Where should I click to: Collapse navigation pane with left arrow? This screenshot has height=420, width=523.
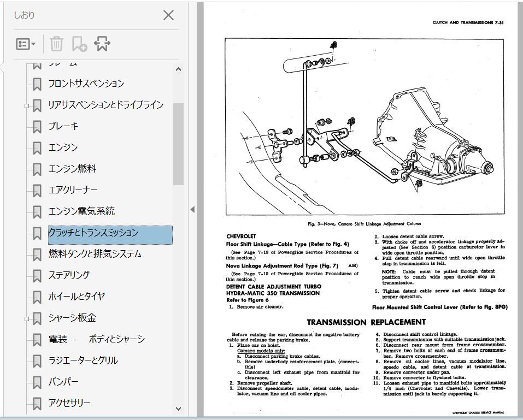click(192, 210)
